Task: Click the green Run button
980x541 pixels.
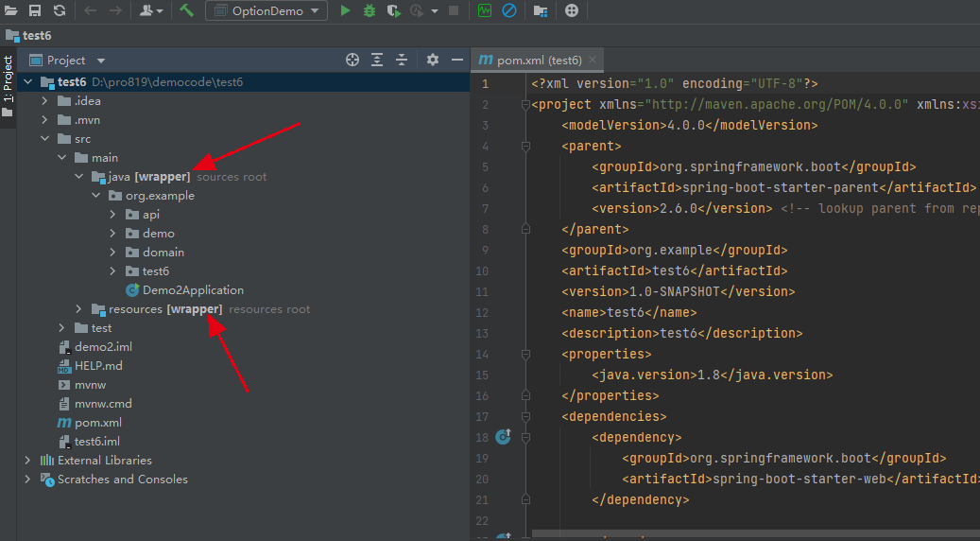Action: pos(345,10)
